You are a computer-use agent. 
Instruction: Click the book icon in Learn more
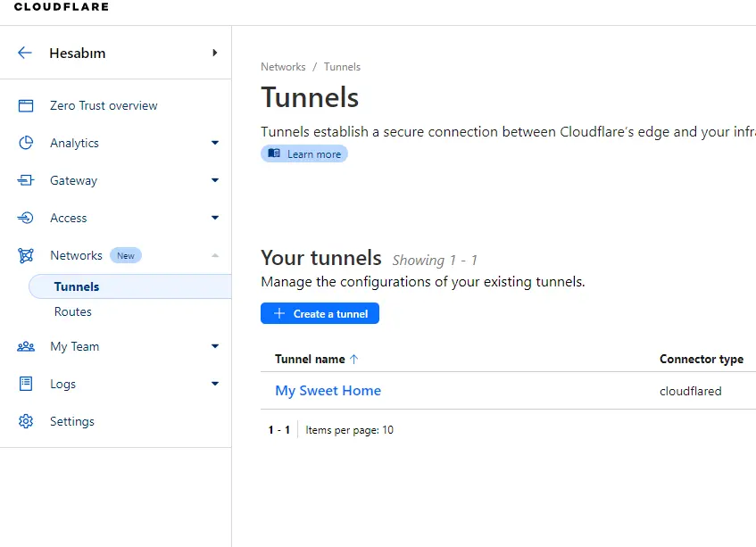(274, 153)
